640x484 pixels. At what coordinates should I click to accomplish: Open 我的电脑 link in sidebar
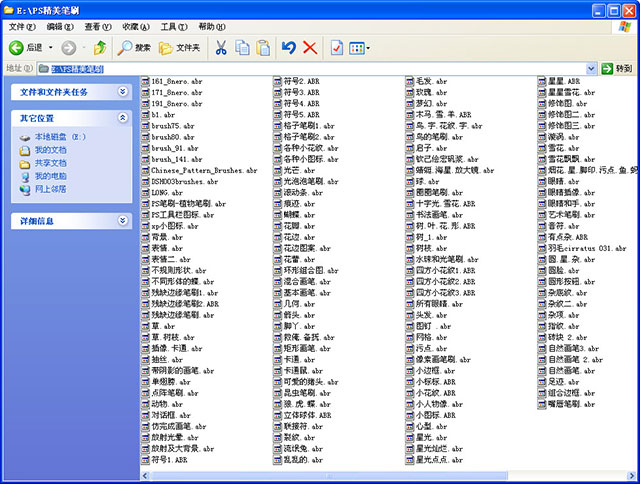50,176
